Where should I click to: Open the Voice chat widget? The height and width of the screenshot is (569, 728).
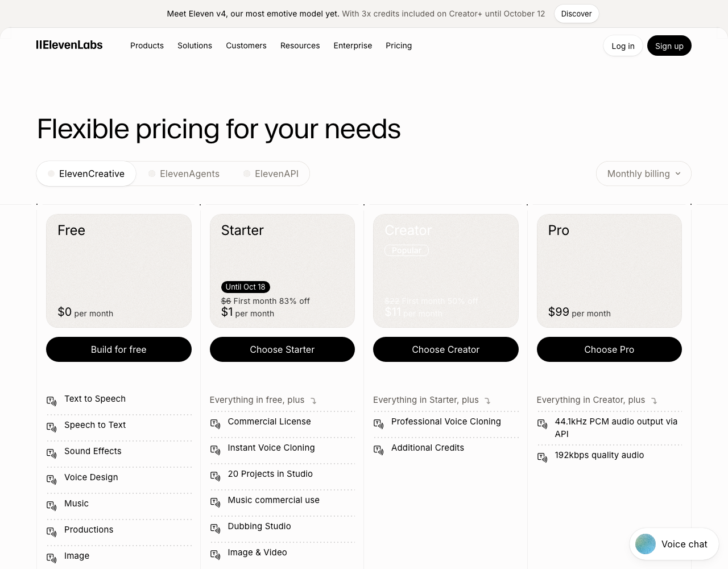(x=674, y=544)
